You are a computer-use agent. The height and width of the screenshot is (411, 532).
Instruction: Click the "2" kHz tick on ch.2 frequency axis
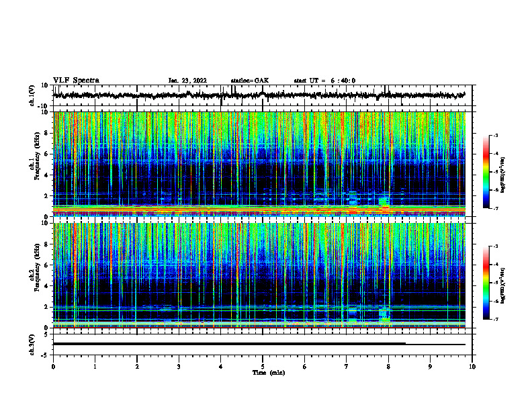point(47,307)
